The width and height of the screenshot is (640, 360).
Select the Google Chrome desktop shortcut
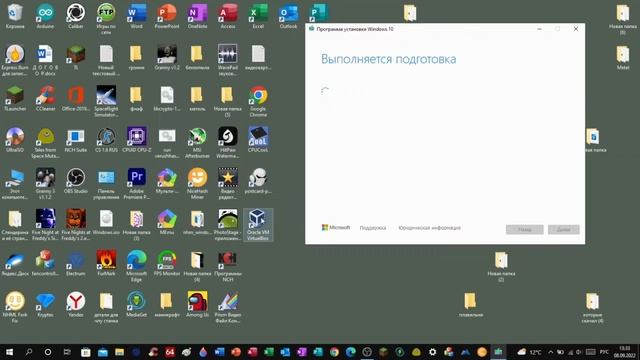(258, 101)
